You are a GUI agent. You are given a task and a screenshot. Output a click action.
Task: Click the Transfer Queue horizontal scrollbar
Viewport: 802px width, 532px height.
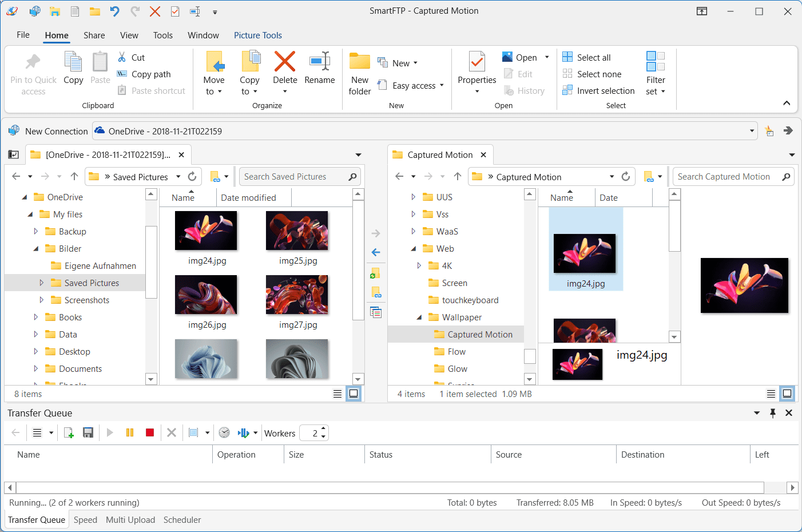click(390, 488)
